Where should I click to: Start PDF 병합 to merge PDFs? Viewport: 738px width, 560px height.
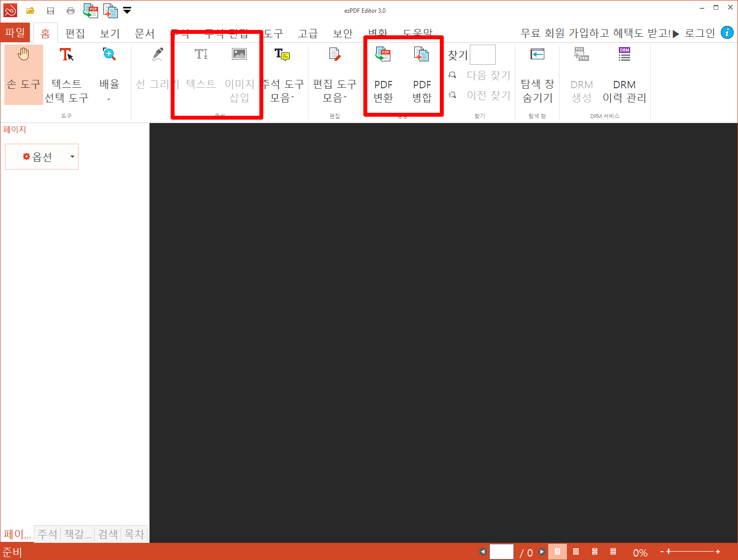(x=421, y=75)
